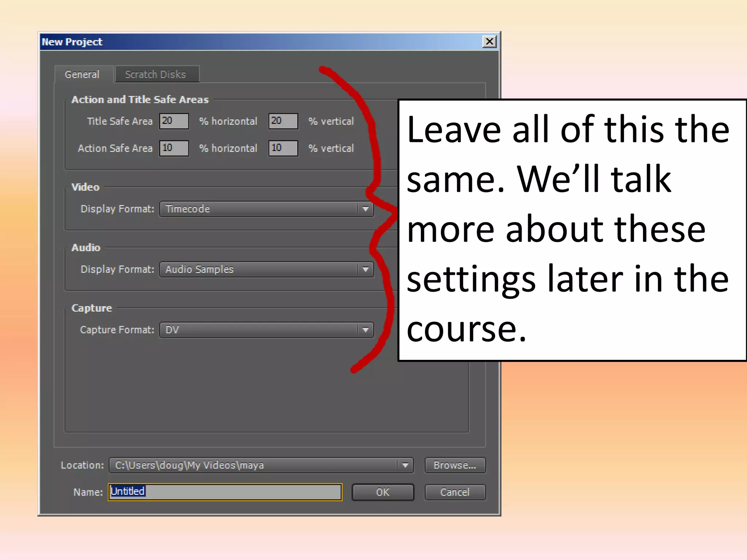Click in the project Name field
This screenshot has height=560, width=747.
point(225,492)
